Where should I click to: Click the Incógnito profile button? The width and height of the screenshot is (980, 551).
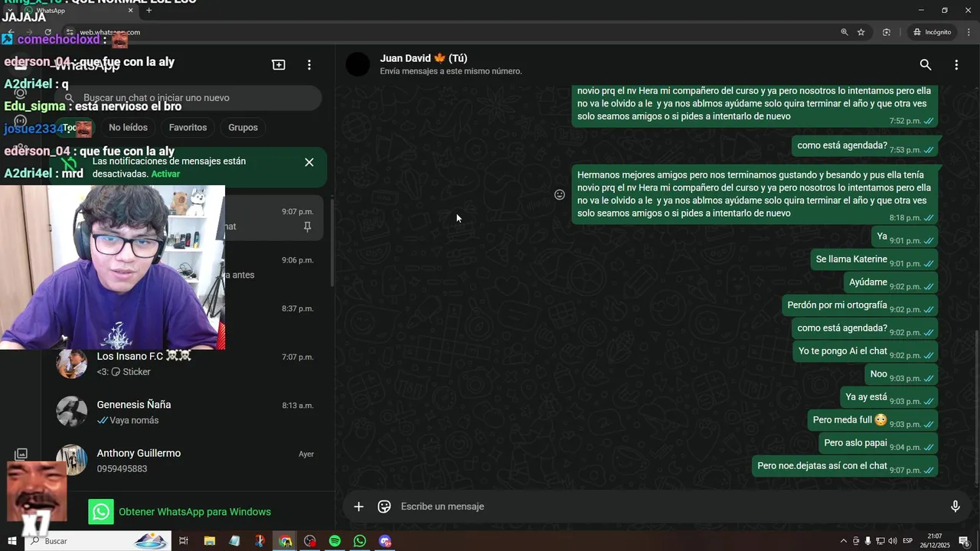tap(932, 32)
